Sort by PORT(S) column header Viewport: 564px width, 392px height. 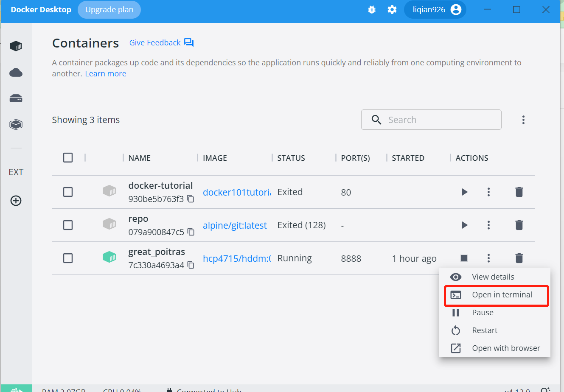355,158
